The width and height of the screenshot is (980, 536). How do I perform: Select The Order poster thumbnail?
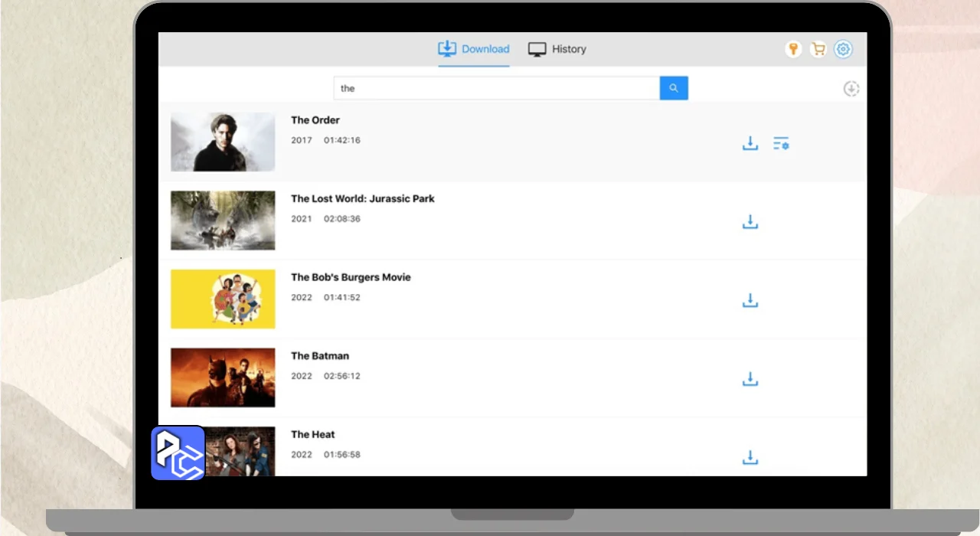(223, 142)
